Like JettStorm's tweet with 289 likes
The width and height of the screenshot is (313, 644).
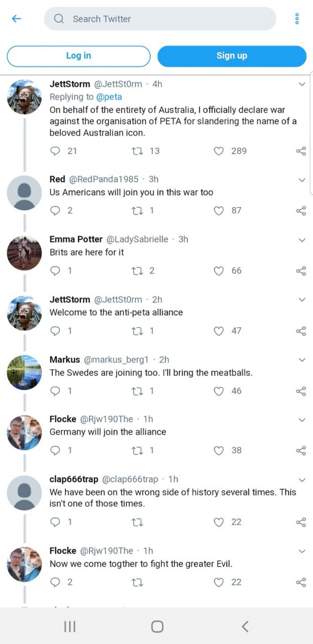pos(219,151)
